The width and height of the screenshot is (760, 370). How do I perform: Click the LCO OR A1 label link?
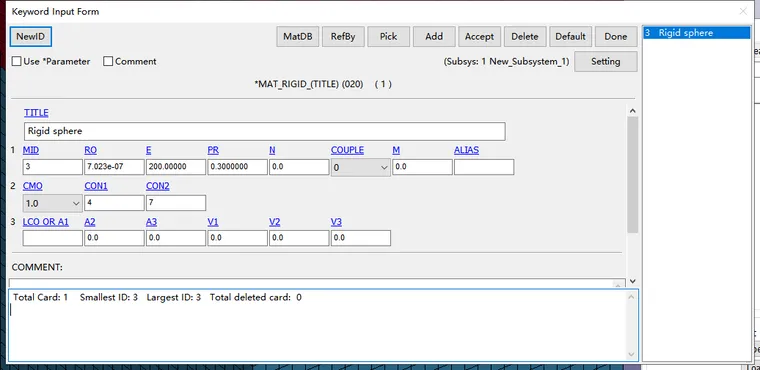46,222
